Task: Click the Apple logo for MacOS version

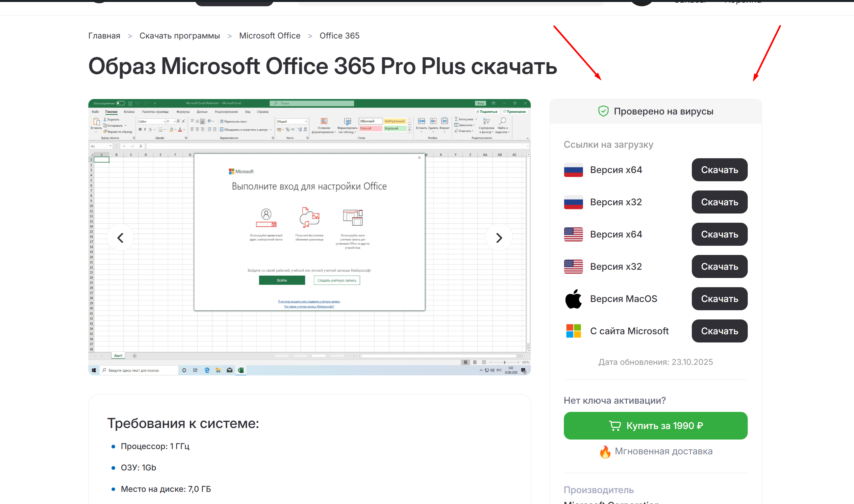Action: click(x=573, y=299)
